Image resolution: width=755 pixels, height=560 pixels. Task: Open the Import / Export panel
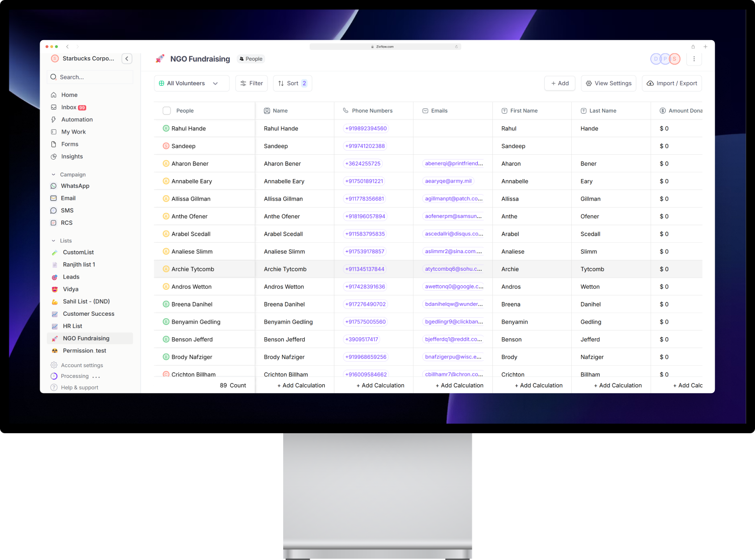click(x=672, y=83)
